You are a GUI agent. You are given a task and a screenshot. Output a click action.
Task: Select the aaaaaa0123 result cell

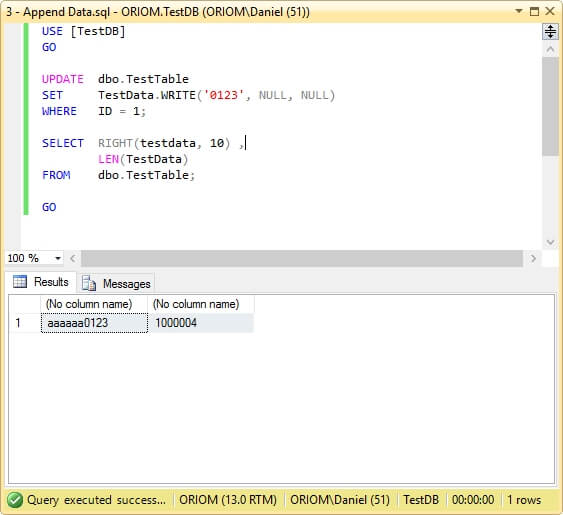(x=94, y=323)
